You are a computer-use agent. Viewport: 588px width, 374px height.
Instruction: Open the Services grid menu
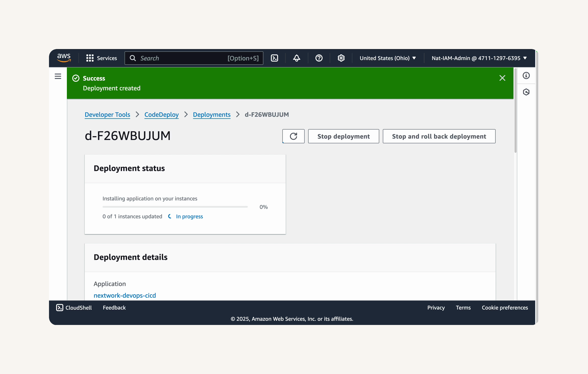(90, 58)
